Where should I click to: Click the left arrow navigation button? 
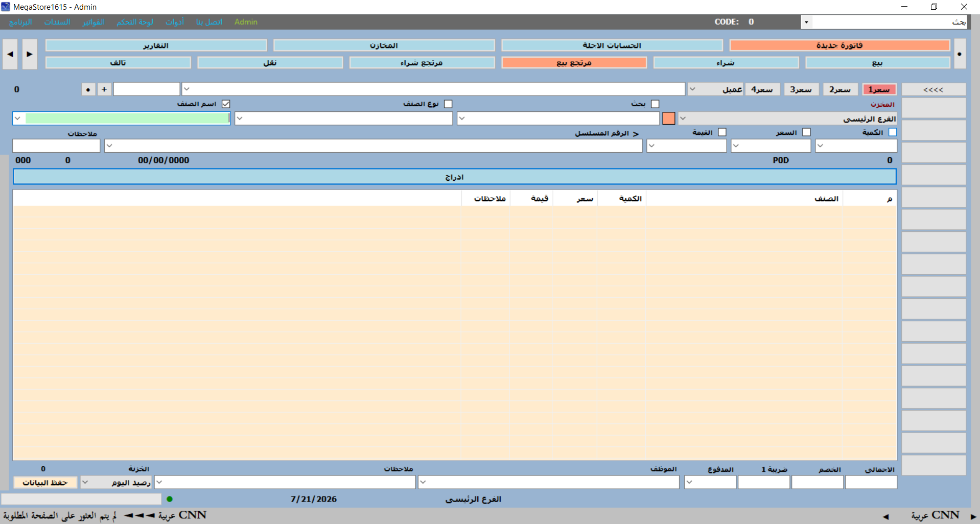pos(10,54)
